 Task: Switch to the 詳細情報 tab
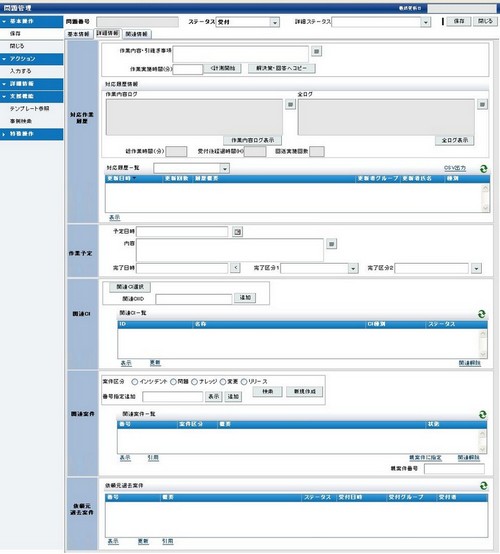108,33
